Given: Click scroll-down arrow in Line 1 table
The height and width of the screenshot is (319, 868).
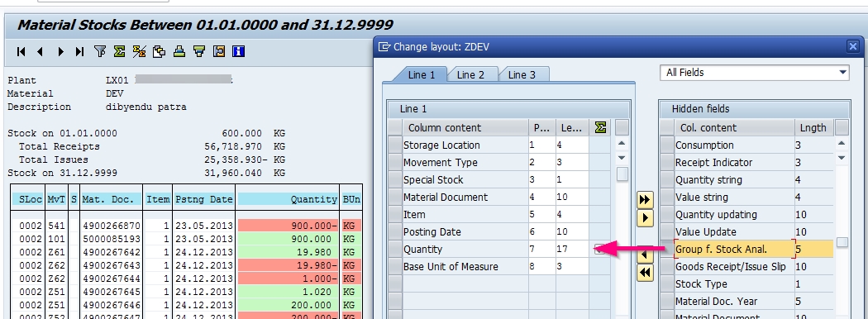Looking at the screenshot, I should click(x=622, y=158).
